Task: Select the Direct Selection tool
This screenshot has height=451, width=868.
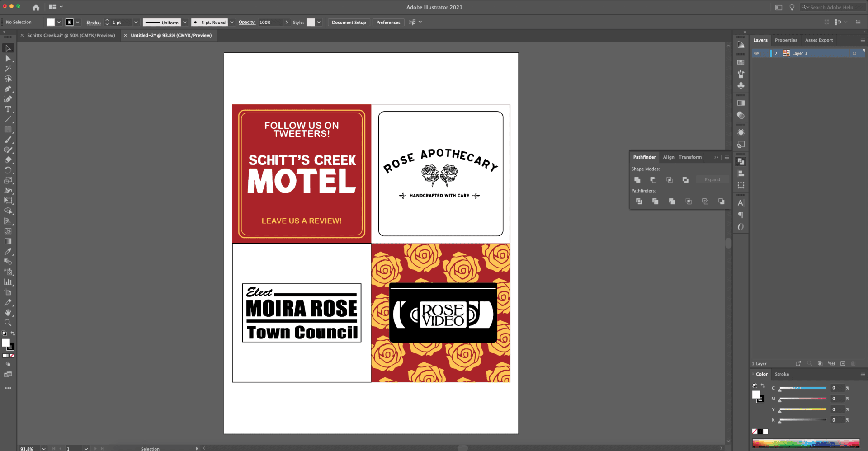Action: pyautogui.click(x=8, y=58)
